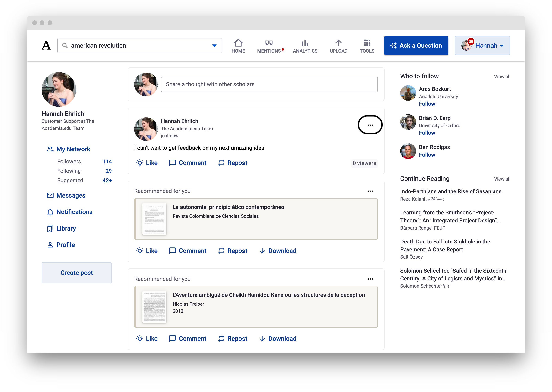This screenshot has width=552, height=392.
Task: Open 'Indo-Parthians and the Rise of Sasanians'
Action: point(451,191)
